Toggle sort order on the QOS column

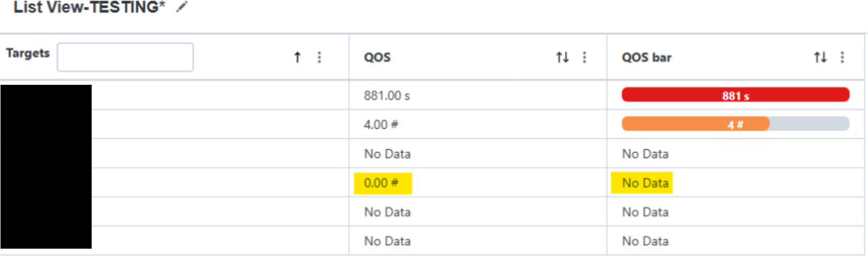point(563,57)
